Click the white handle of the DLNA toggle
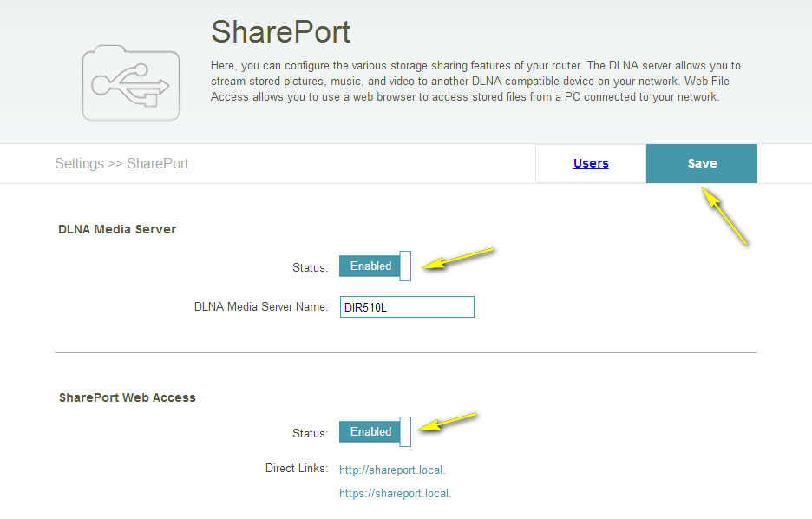Screen dimensions: 812x519 405,266
